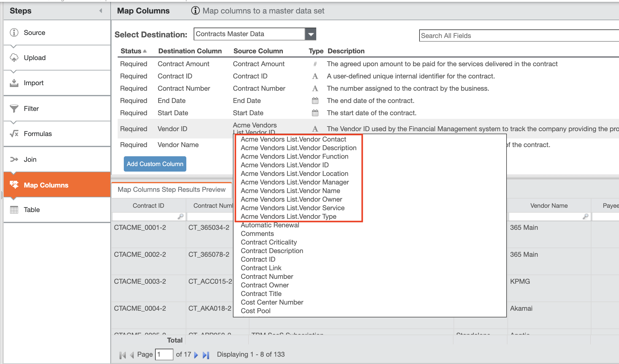
Task: Open Formulas via the square-root icon
Action: point(14,134)
